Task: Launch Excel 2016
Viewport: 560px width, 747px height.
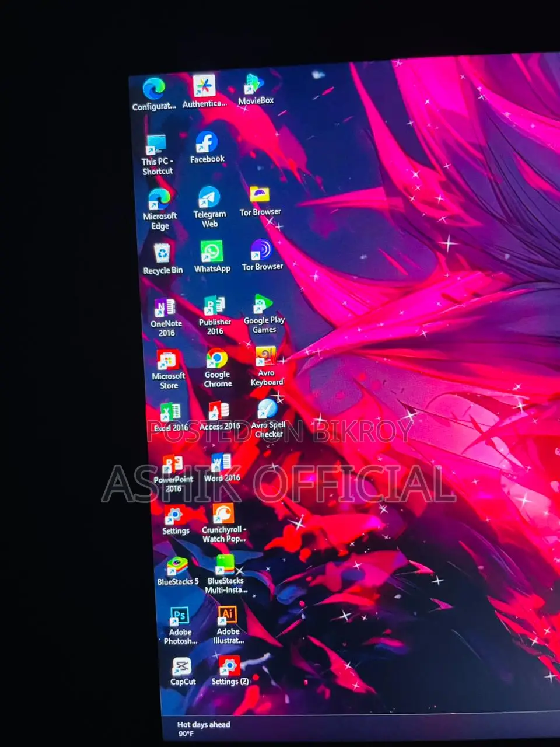Action: pos(171,417)
